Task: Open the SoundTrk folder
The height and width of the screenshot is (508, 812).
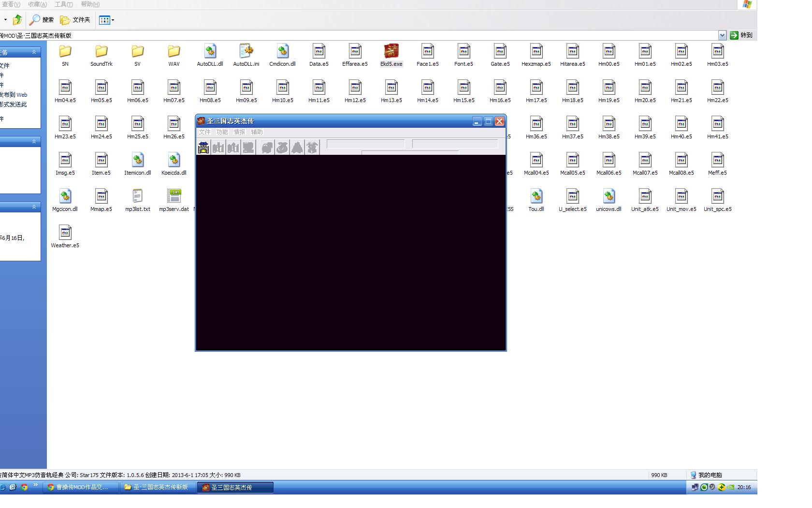Action: click(101, 52)
